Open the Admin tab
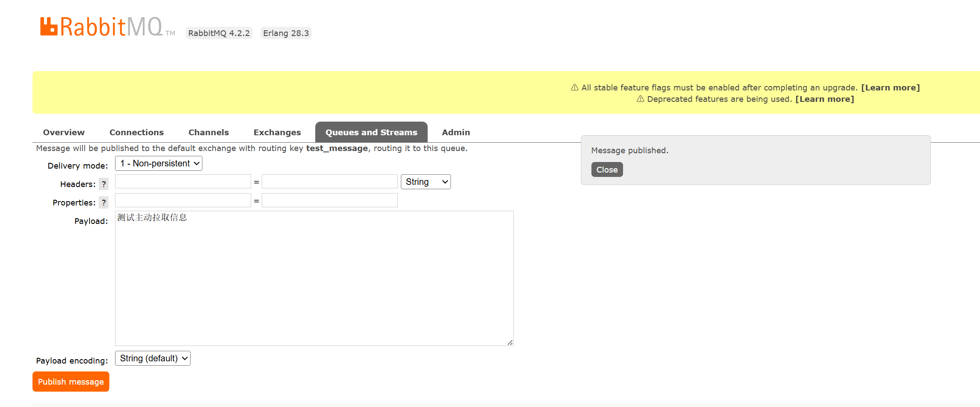Screen dimensions: 980x407 click(x=456, y=132)
